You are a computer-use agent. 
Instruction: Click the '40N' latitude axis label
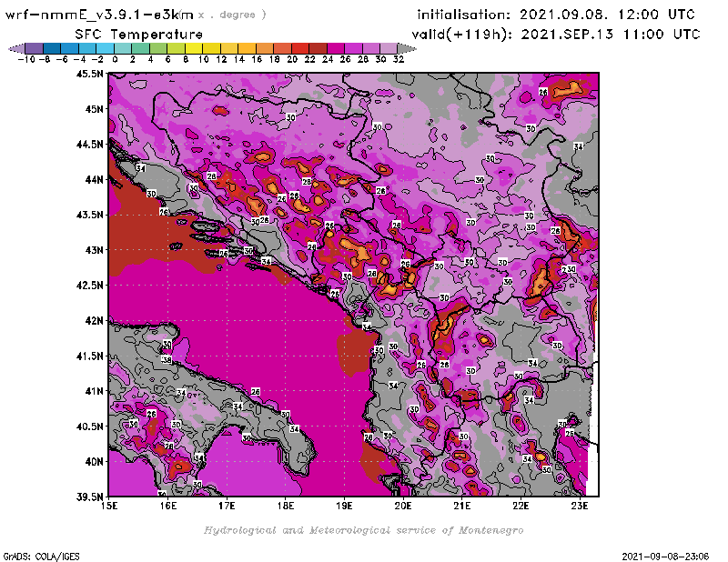tap(94, 462)
